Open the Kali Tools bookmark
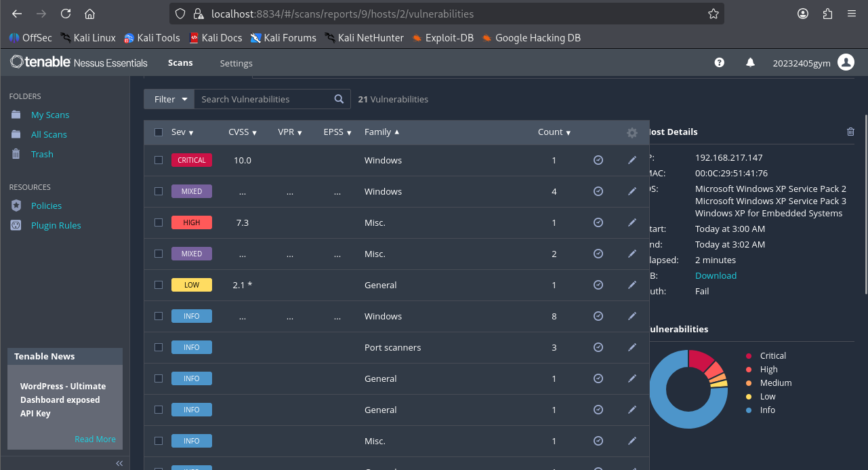 [x=152, y=38]
